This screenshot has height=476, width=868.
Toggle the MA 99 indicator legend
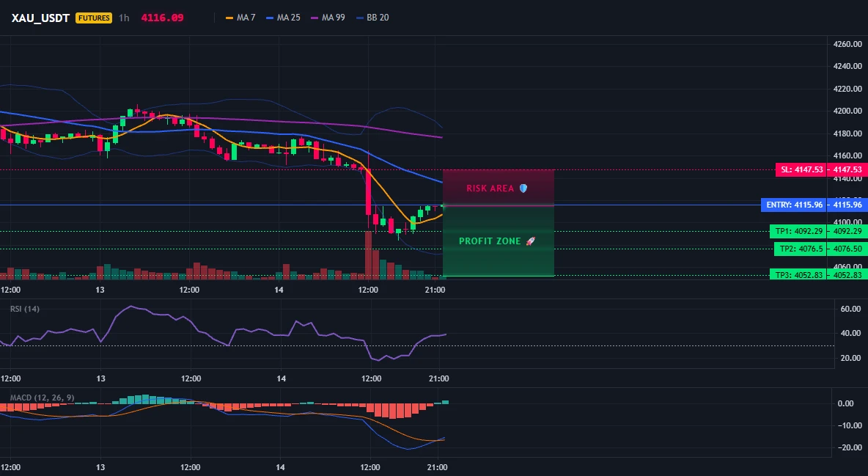328,18
